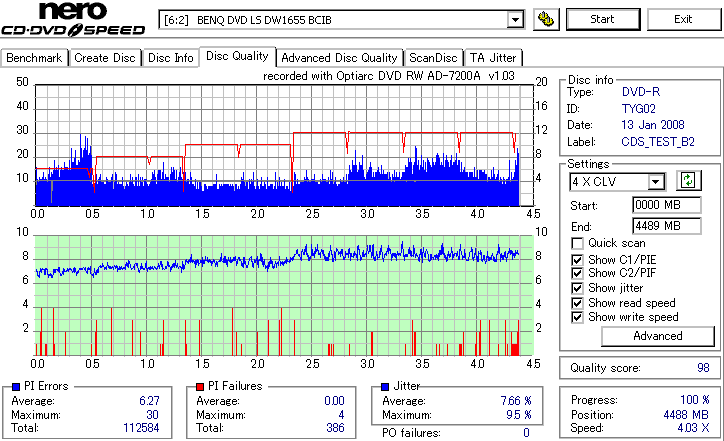Open the TA Jitter tab

coord(493,58)
